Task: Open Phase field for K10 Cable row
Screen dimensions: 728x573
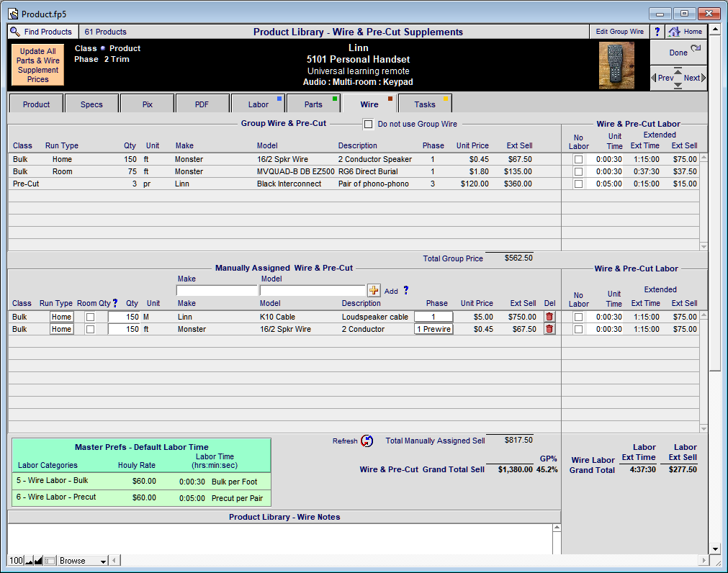Action: (433, 317)
